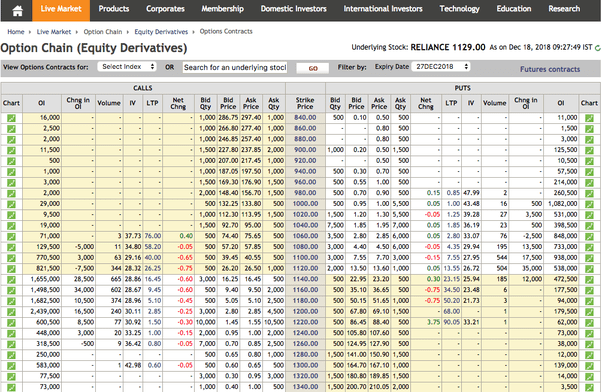Open strike price 1340.00 link
The height and width of the screenshot is (392, 602).
(x=305, y=387)
